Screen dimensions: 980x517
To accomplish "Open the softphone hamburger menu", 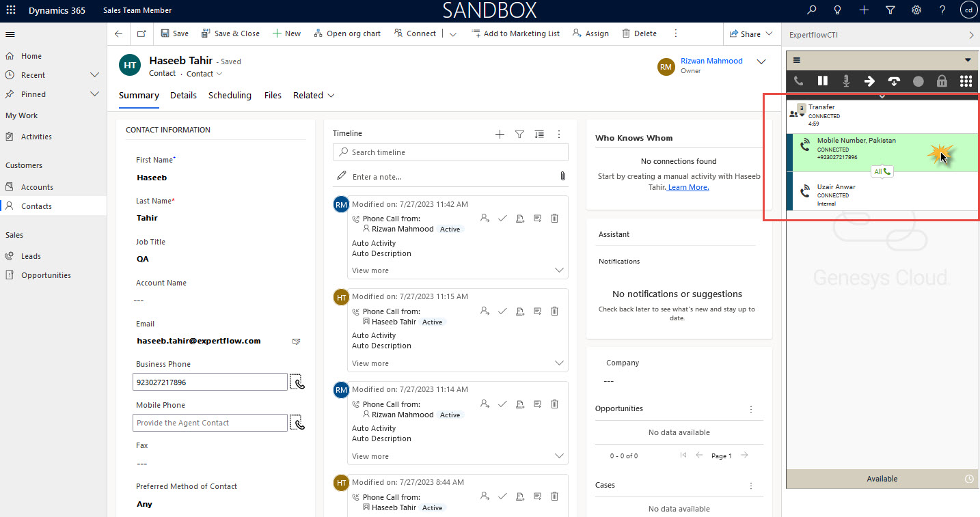I will (x=797, y=60).
